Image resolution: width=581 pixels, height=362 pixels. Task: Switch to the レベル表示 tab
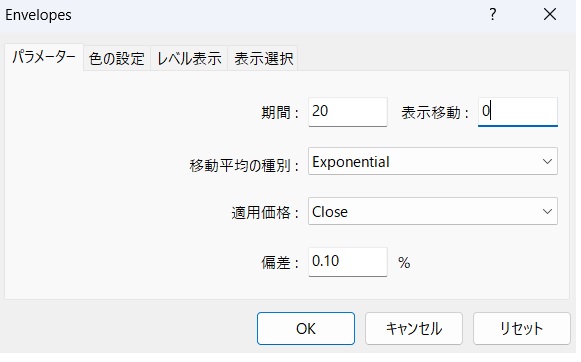[x=189, y=59]
